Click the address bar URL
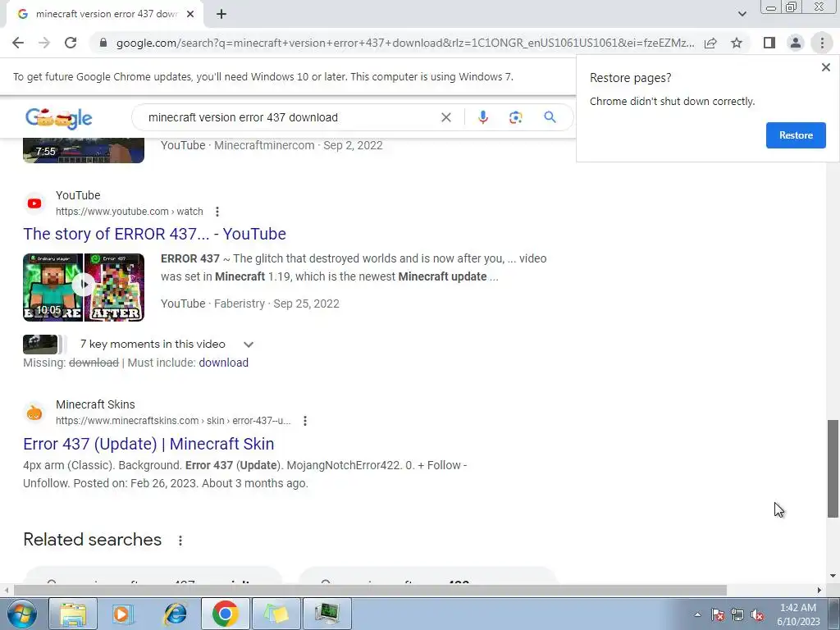840x630 pixels. (x=405, y=43)
